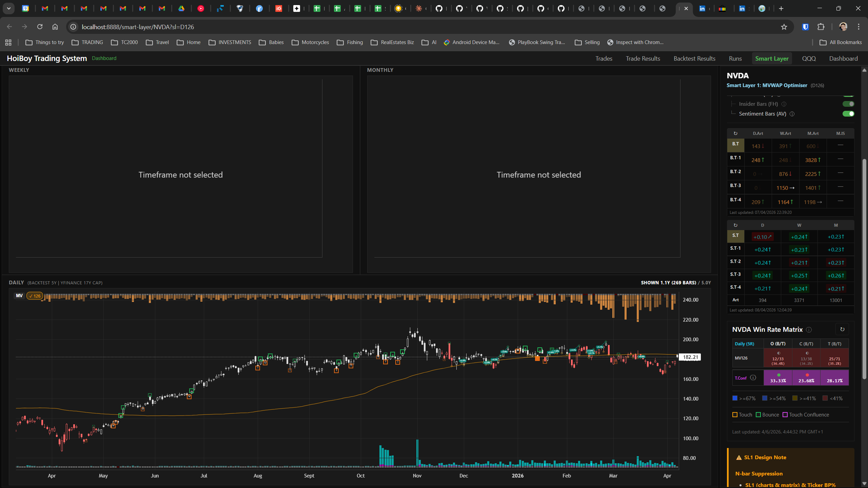Open the Dashboard nav tab at far right
868x488 pixels.
[844, 59]
